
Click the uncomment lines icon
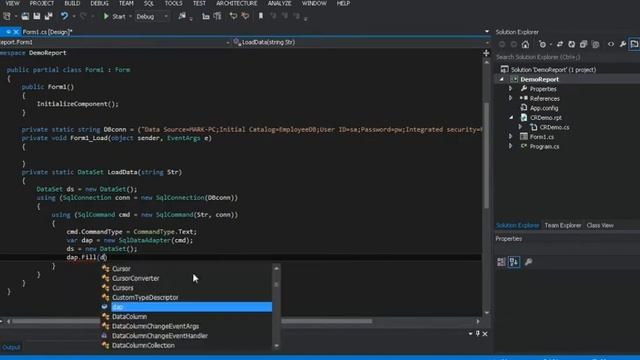(245, 16)
